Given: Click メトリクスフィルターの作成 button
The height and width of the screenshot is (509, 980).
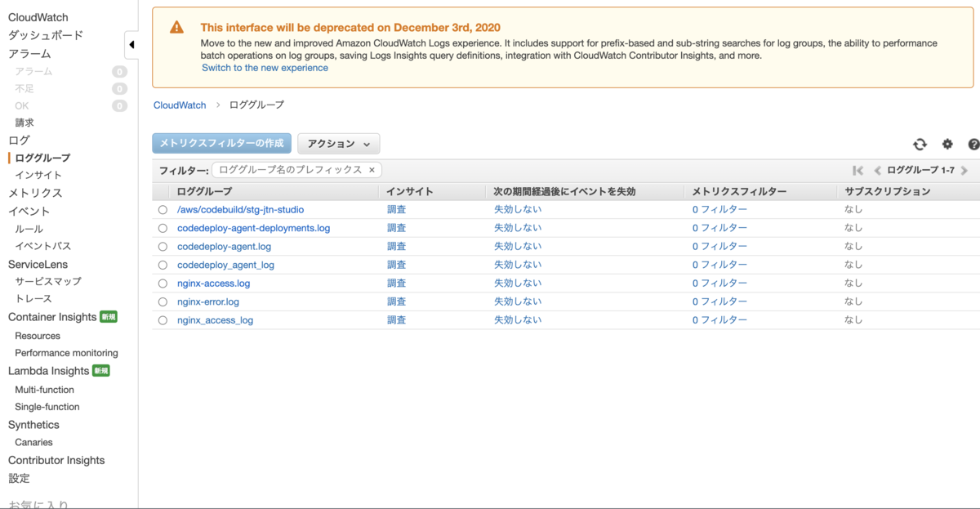Looking at the screenshot, I should click(221, 143).
